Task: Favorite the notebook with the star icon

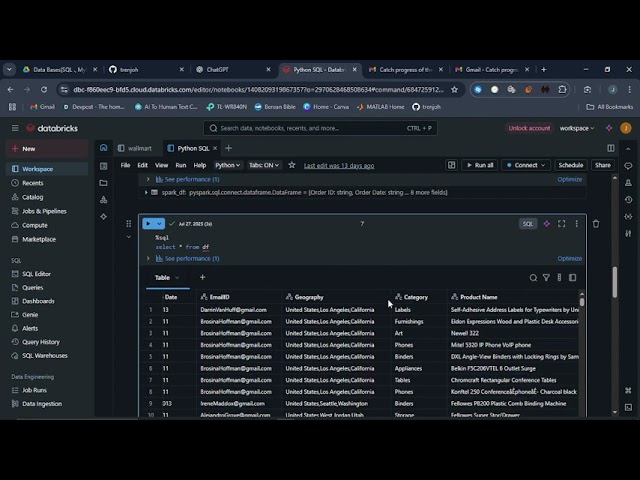Action: click(x=292, y=165)
